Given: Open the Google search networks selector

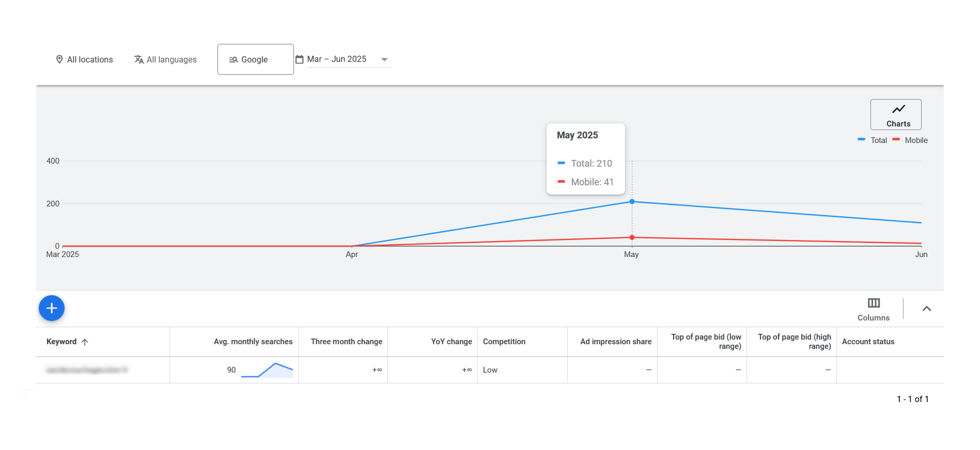Looking at the screenshot, I should click(255, 59).
